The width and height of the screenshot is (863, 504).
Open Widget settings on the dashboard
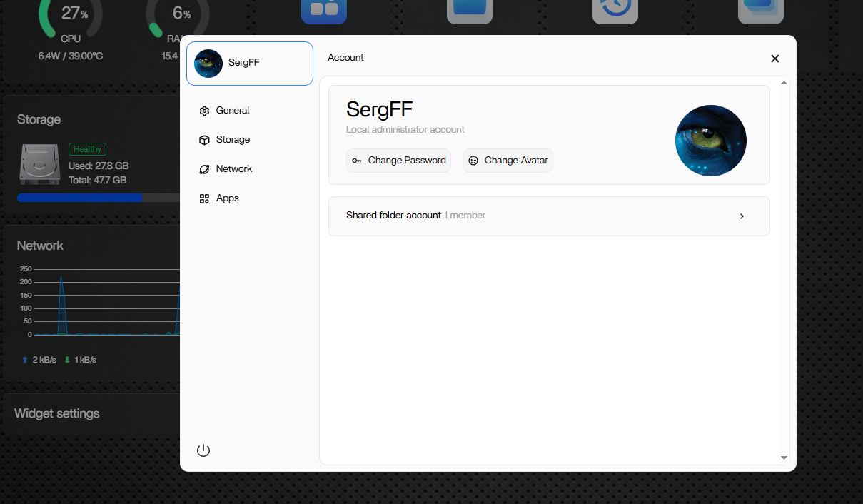57,414
